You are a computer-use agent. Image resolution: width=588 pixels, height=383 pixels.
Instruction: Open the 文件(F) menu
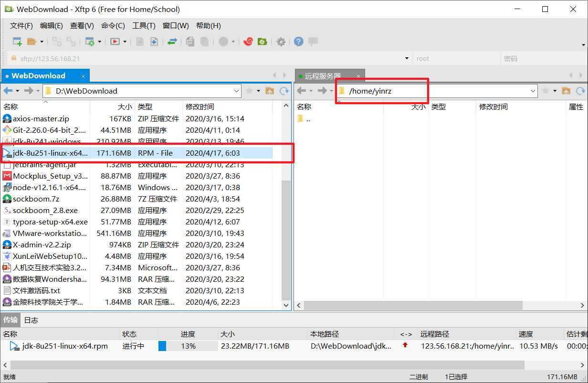coord(21,26)
